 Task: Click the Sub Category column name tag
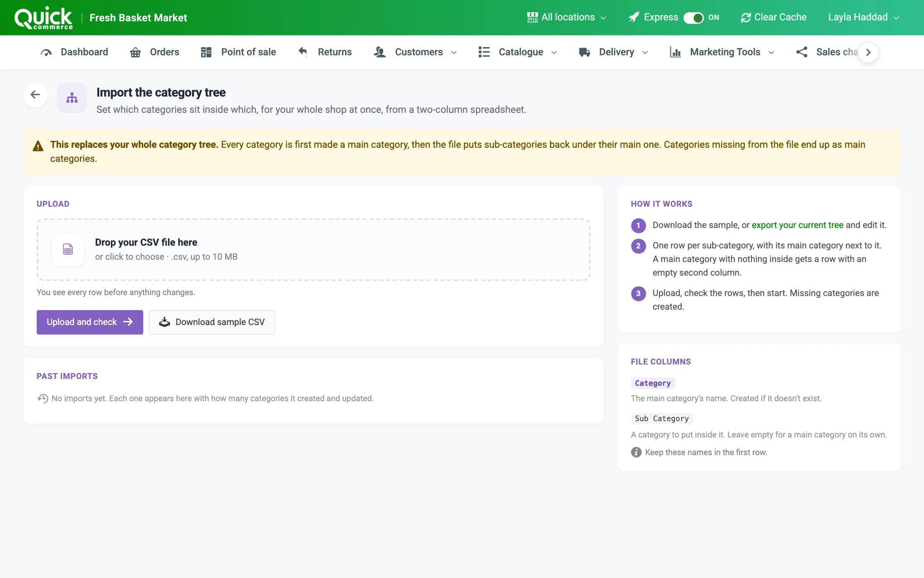[662, 418]
